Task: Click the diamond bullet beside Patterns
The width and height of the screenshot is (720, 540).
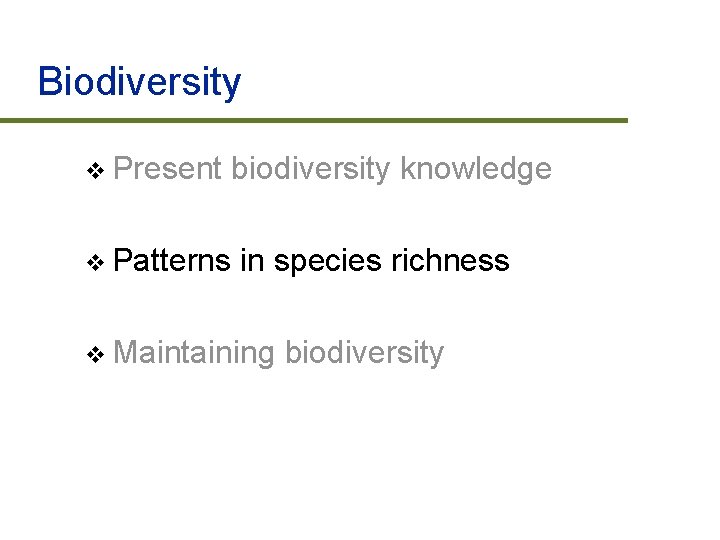Action: [96, 263]
